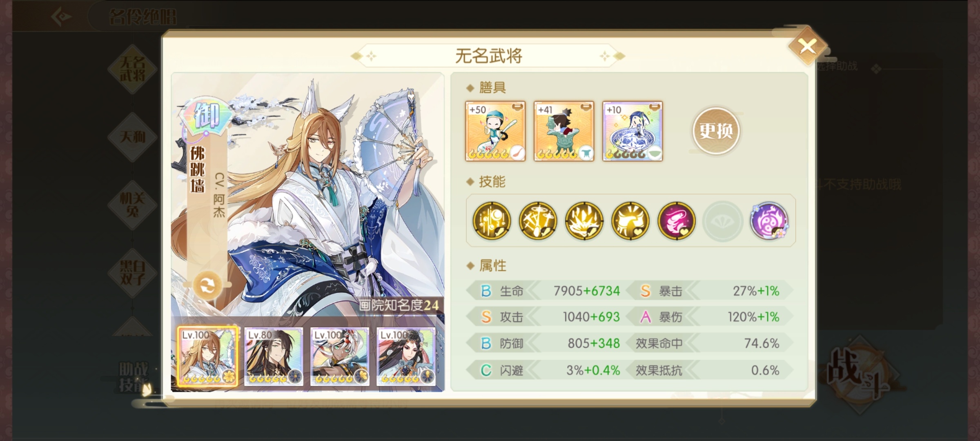Click the first golden skill icon

click(x=492, y=220)
